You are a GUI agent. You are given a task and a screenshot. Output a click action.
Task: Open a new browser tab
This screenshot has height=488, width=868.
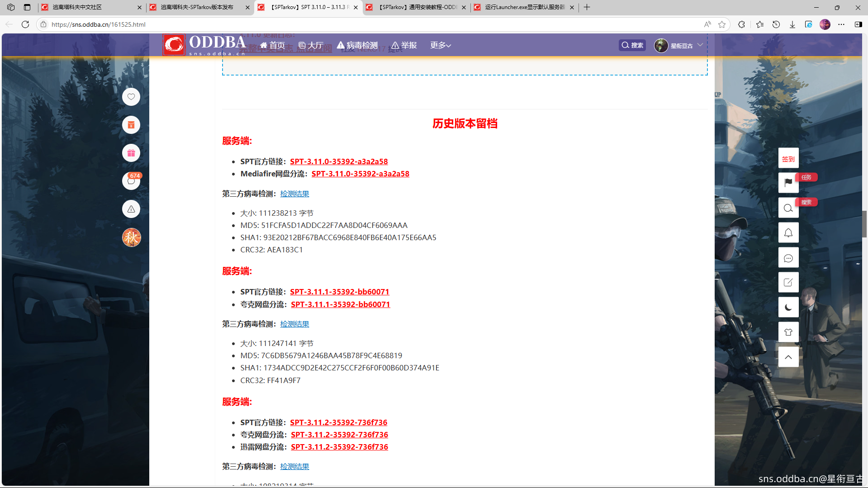coord(587,7)
